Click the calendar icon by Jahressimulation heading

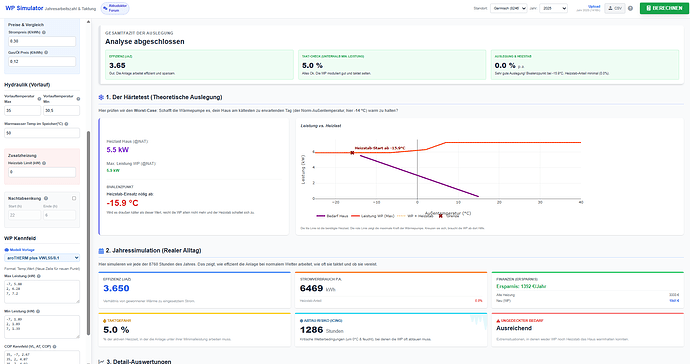pos(101,251)
